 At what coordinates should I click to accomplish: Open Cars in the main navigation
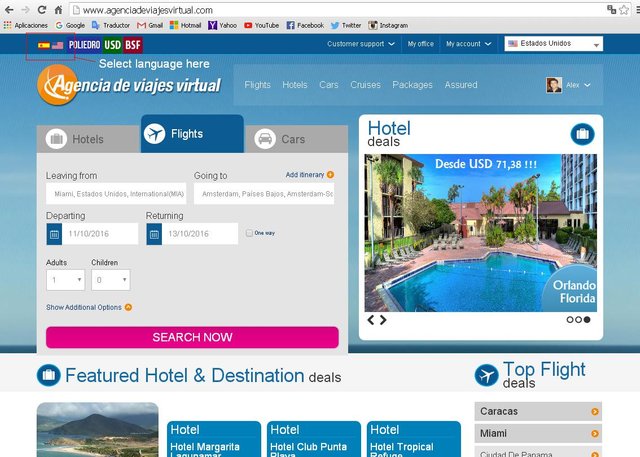click(x=329, y=85)
